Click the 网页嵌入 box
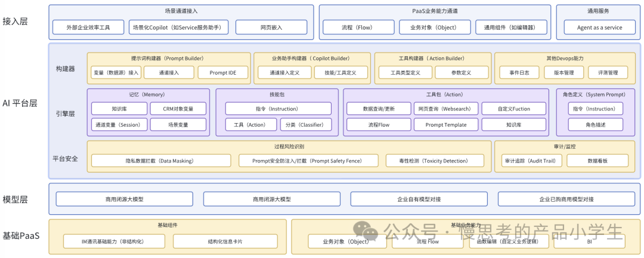 (271, 27)
